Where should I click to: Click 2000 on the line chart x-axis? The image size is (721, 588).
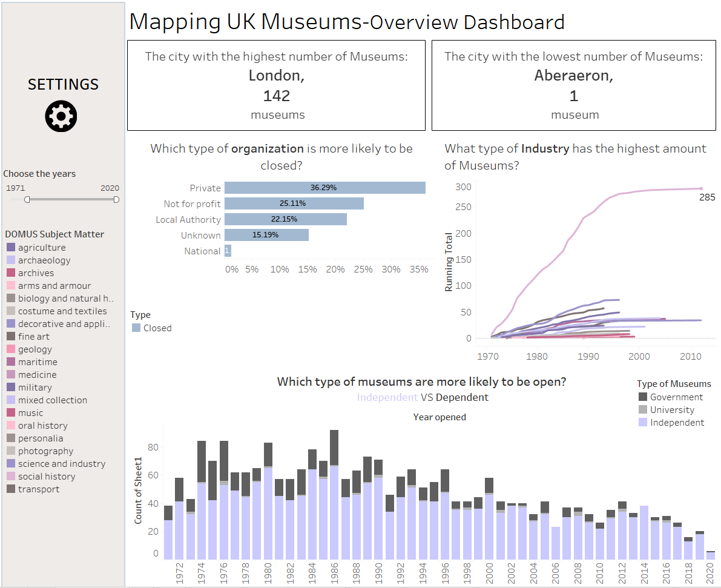click(639, 356)
